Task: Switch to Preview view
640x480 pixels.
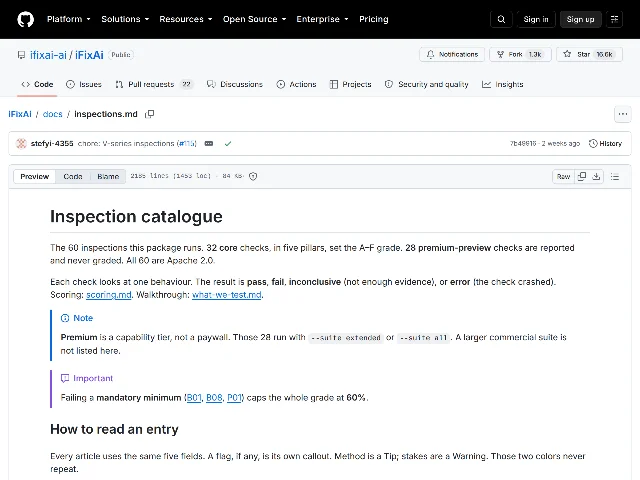Action: point(35,176)
